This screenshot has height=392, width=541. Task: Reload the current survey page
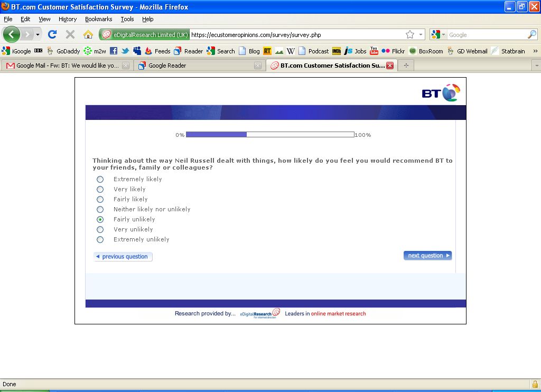click(x=52, y=35)
